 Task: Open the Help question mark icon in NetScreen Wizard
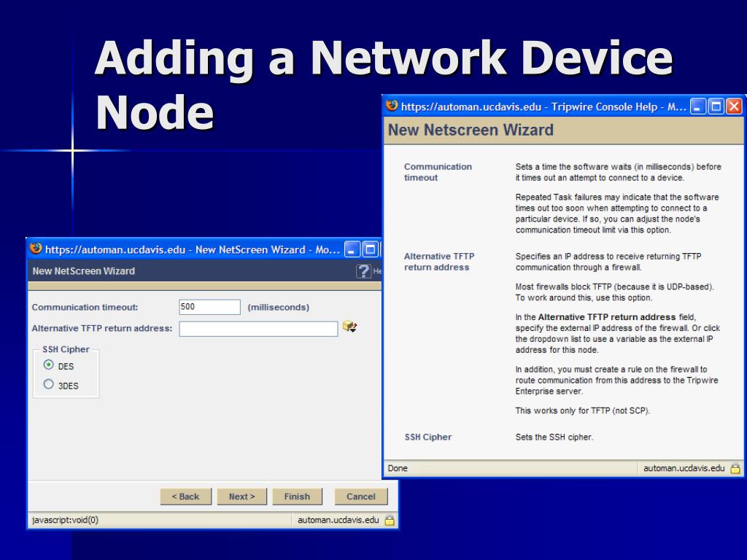(363, 271)
